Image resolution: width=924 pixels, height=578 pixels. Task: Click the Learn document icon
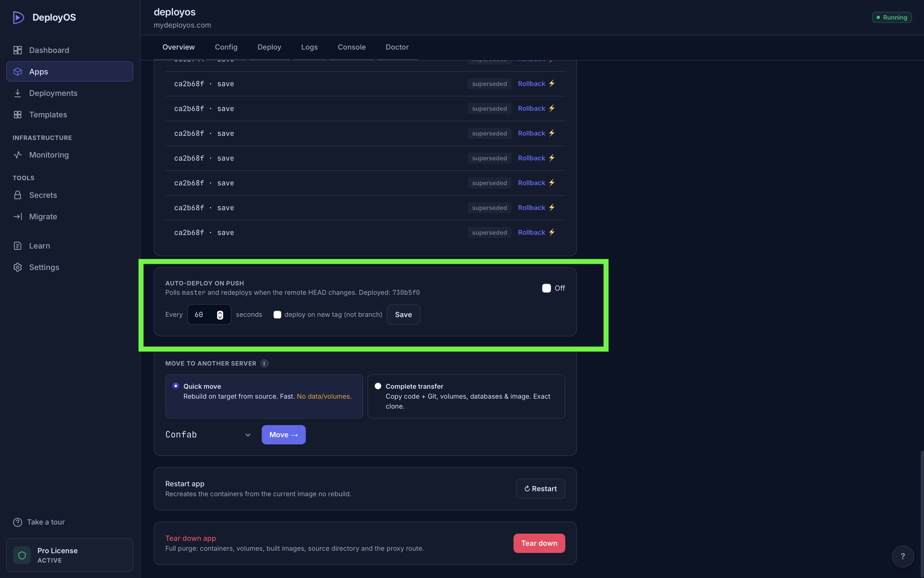coord(18,246)
